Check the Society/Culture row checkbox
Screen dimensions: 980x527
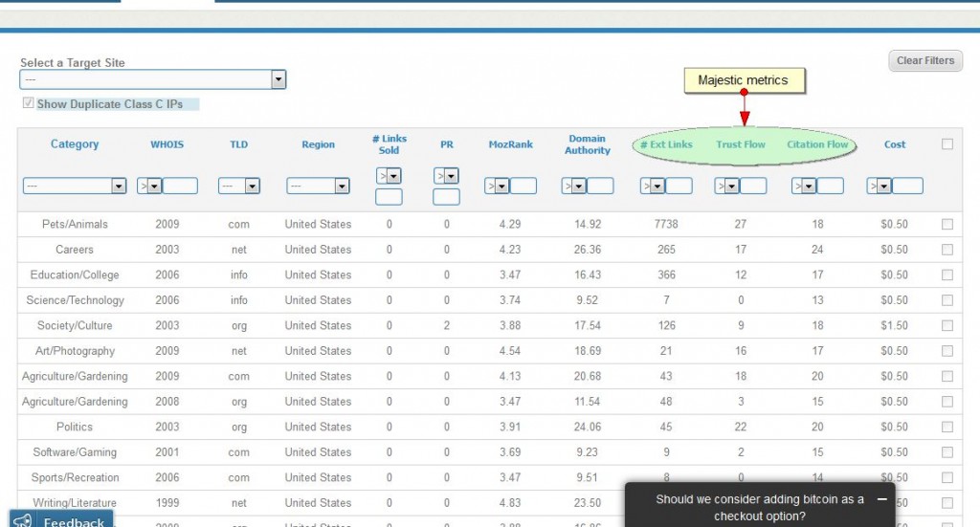click(947, 326)
